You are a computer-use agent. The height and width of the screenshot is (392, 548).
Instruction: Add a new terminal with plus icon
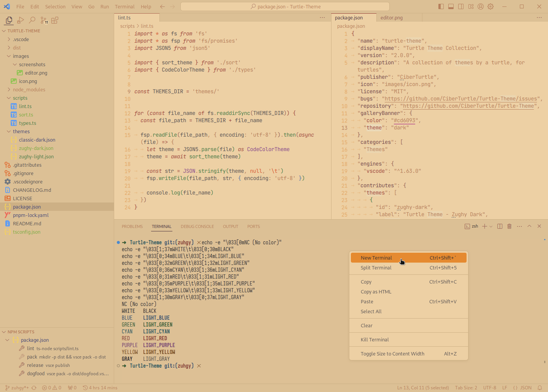coord(484,226)
